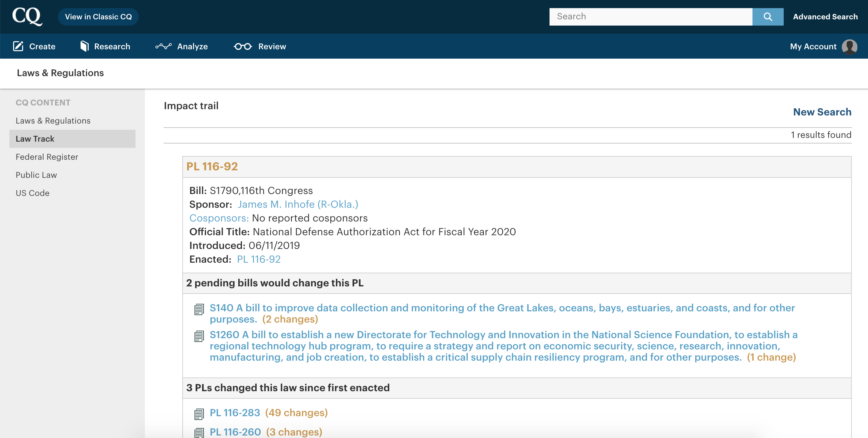Viewport: 868px width, 438px height.
Task: Click the CQ CONTENT sidebar header
Action: coord(43,103)
